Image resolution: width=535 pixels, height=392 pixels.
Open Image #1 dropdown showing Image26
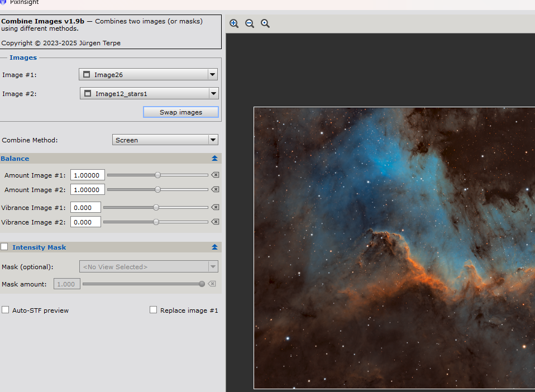point(148,74)
